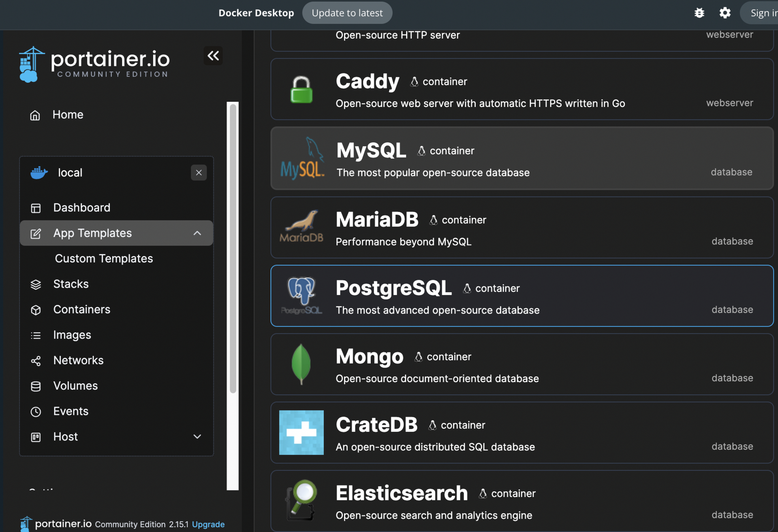Click the Caddy green padlock logo
Screen dimensions: 778x532
301,90
